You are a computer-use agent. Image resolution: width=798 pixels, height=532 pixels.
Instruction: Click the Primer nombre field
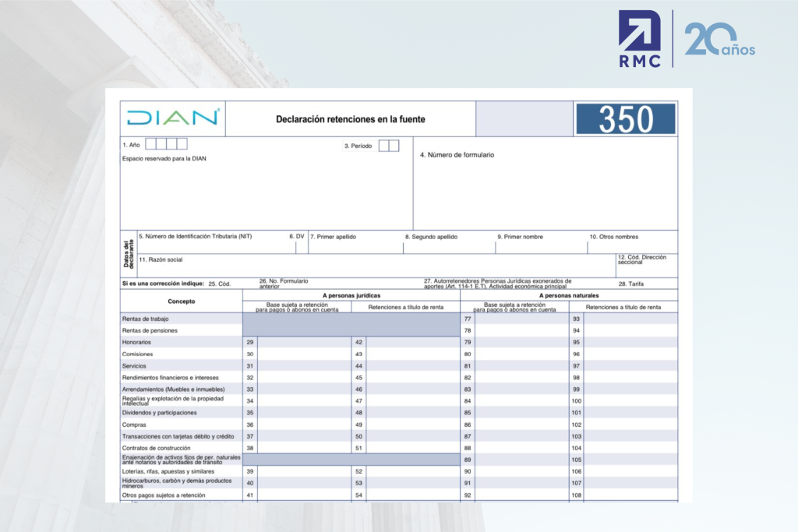pyautogui.click(x=541, y=247)
